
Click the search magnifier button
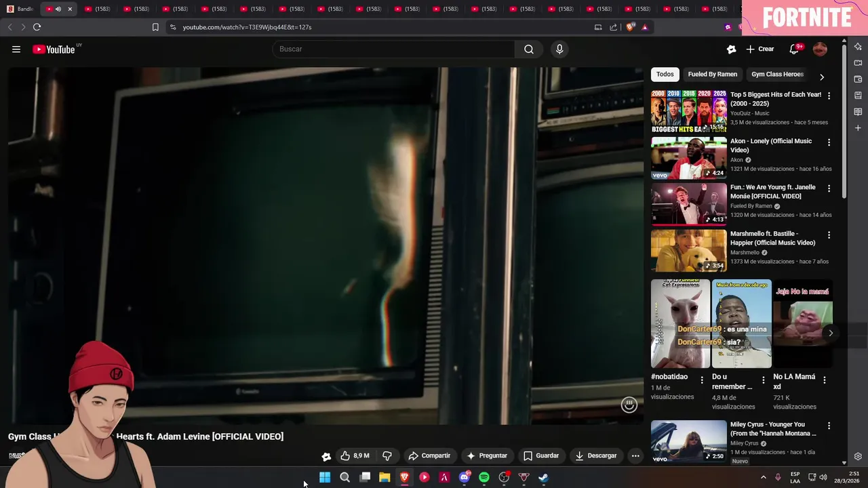(528, 49)
